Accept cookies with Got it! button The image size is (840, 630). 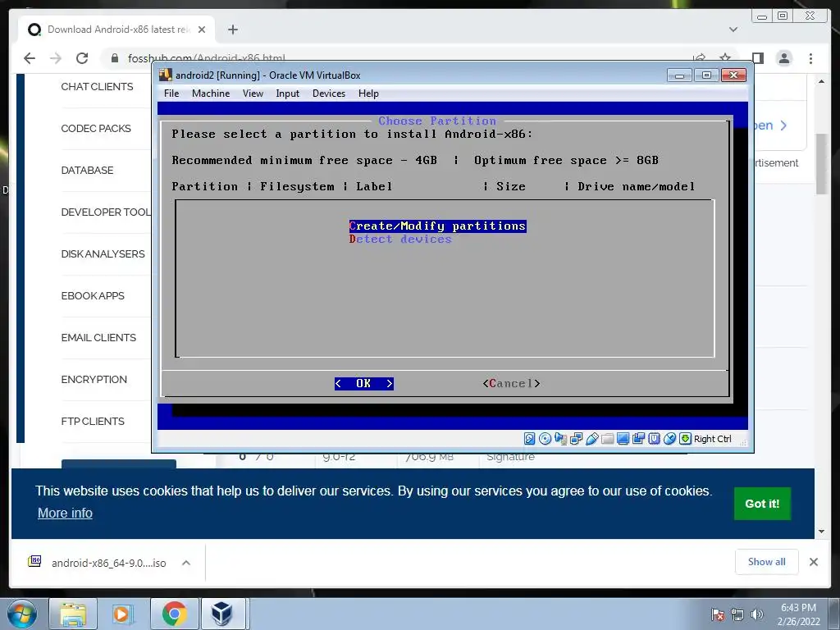click(762, 504)
